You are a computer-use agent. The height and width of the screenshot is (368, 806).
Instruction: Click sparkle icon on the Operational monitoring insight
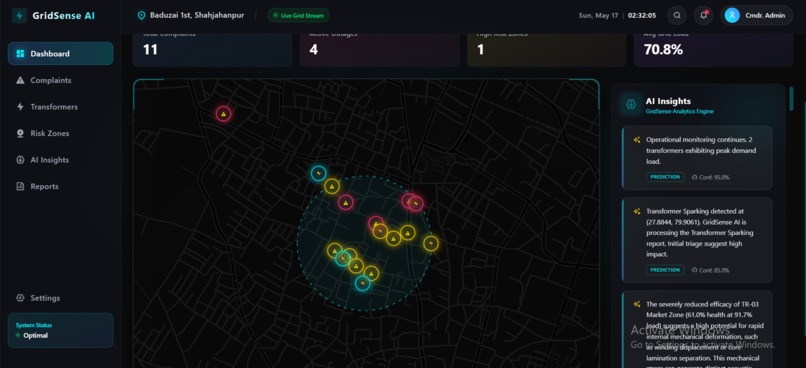coord(637,140)
